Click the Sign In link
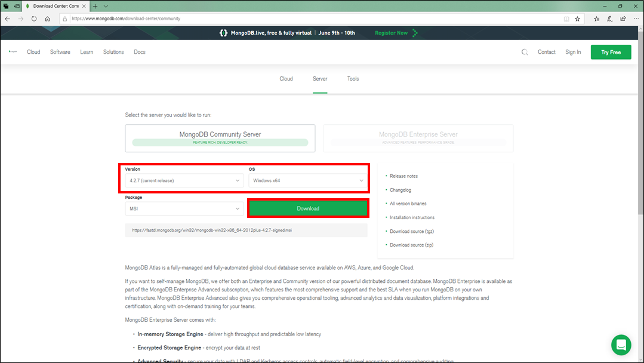644x363 pixels. (x=573, y=52)
